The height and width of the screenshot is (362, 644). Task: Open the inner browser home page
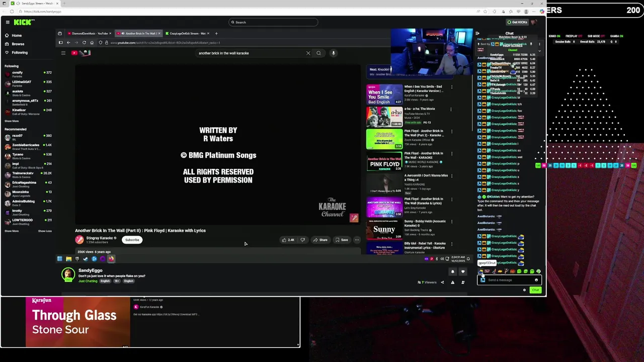pyautogui.click(x=92, y=43)
